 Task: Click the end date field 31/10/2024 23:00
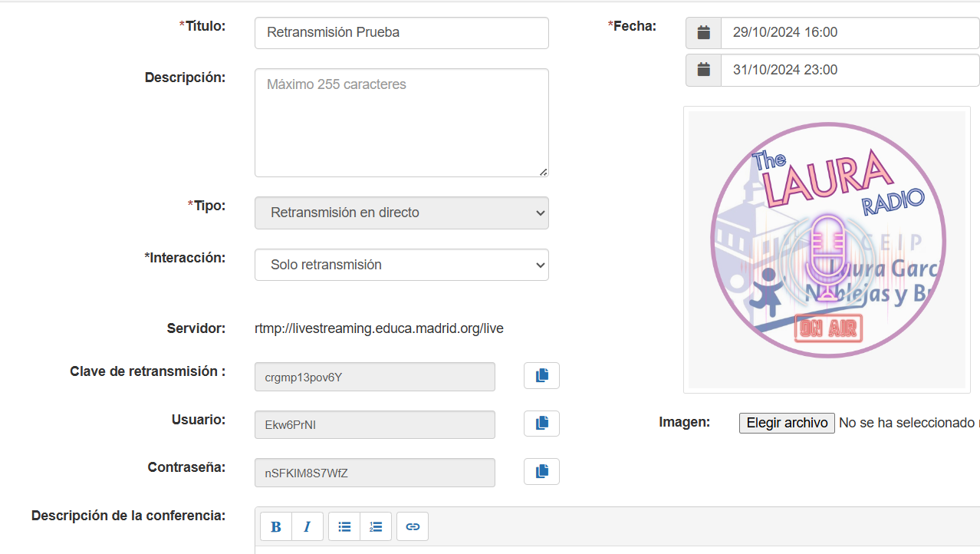pos(850,70)
